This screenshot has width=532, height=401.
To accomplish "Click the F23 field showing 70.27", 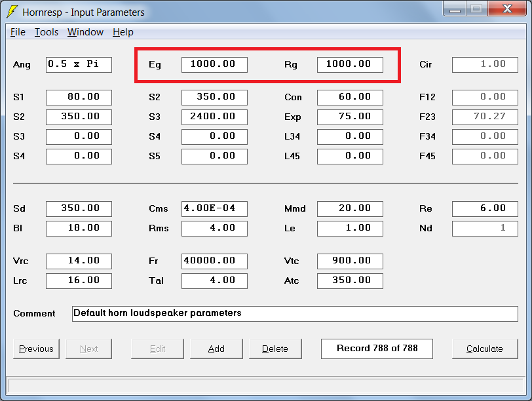I will click(x=485, y=117).
